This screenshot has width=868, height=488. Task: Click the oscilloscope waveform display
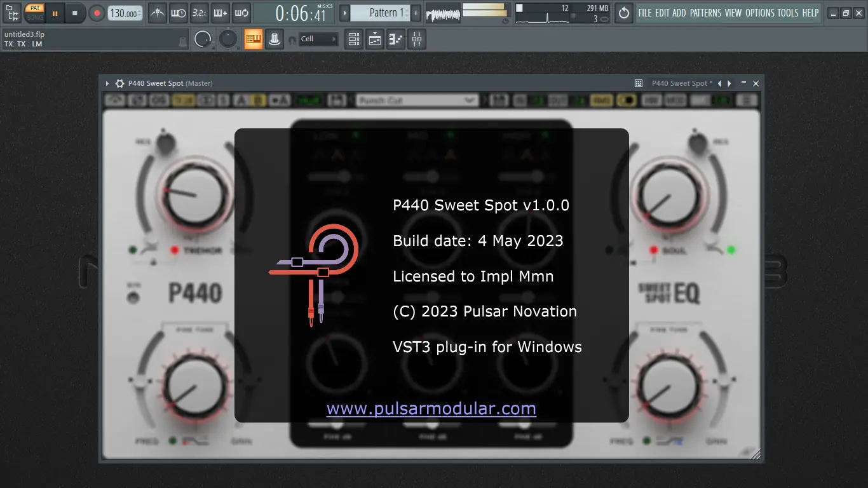pyautogui.click(x=443, y=13)
